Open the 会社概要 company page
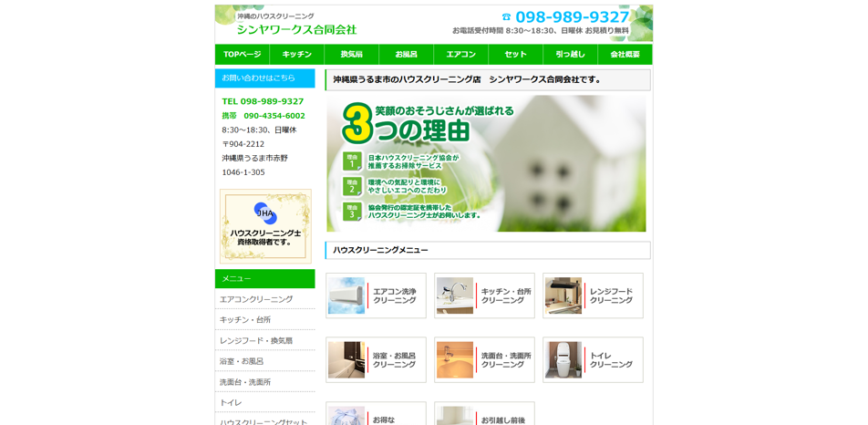The image size is (868, 425). tap(625, 55)
